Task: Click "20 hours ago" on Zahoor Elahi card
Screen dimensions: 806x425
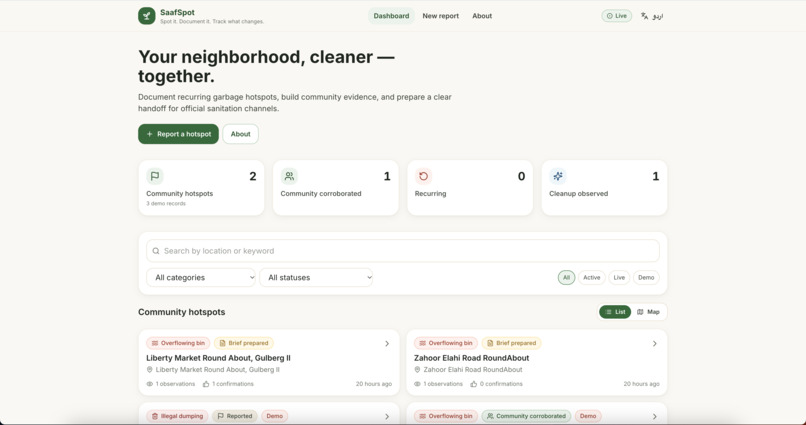Action: coord(642,384)
